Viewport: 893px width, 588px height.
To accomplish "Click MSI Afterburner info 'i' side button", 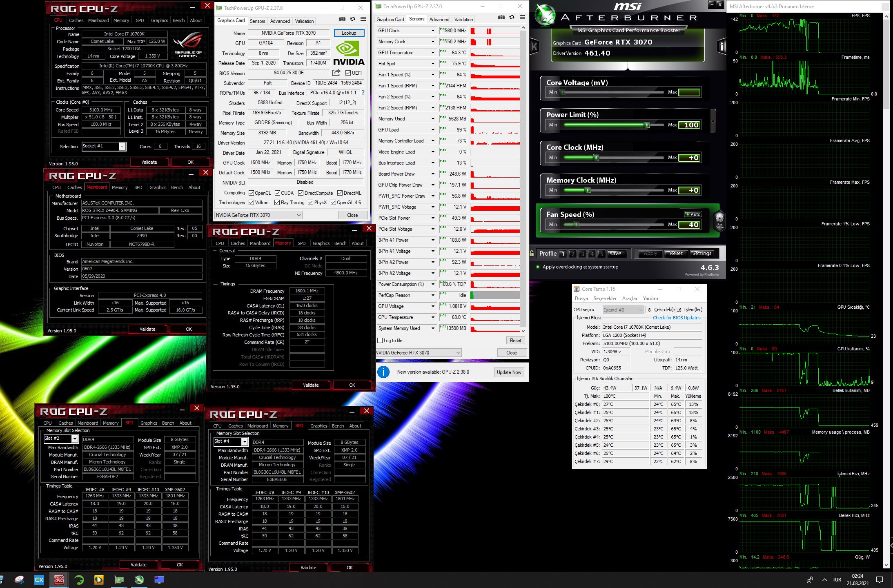I will point(722,47).
